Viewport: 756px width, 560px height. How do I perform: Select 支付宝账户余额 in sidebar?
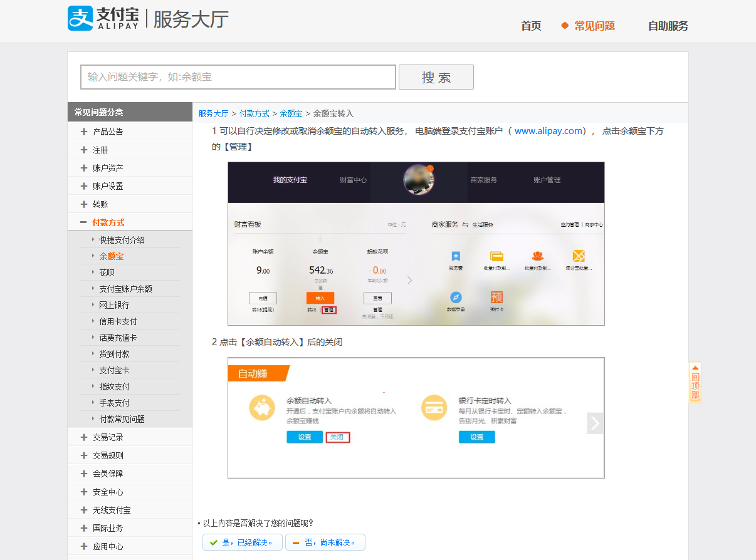pyautogui.click(x=125, y=289)
